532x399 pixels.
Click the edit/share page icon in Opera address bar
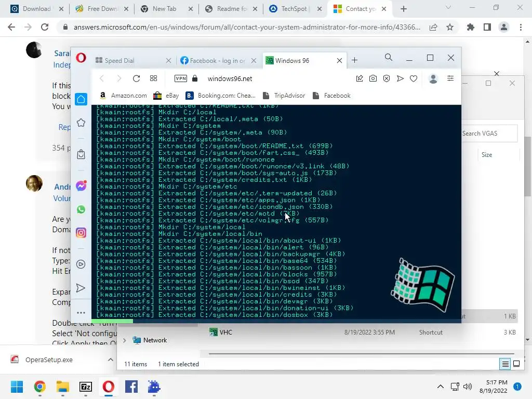[x=360, y=79]
